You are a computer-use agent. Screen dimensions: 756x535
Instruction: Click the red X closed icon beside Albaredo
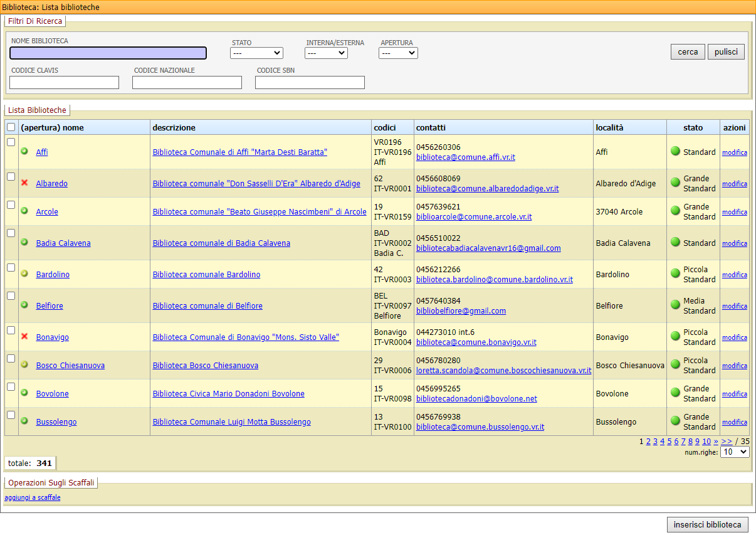24,183
